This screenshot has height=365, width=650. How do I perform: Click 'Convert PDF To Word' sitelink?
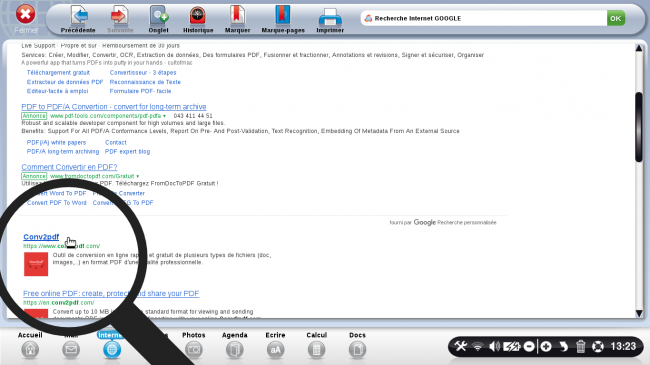click(57, 203)
